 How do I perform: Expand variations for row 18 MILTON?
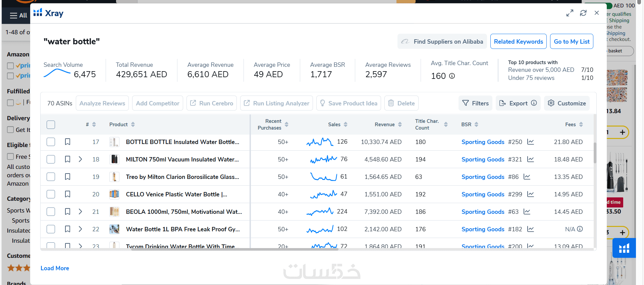(x=80, y=159)
